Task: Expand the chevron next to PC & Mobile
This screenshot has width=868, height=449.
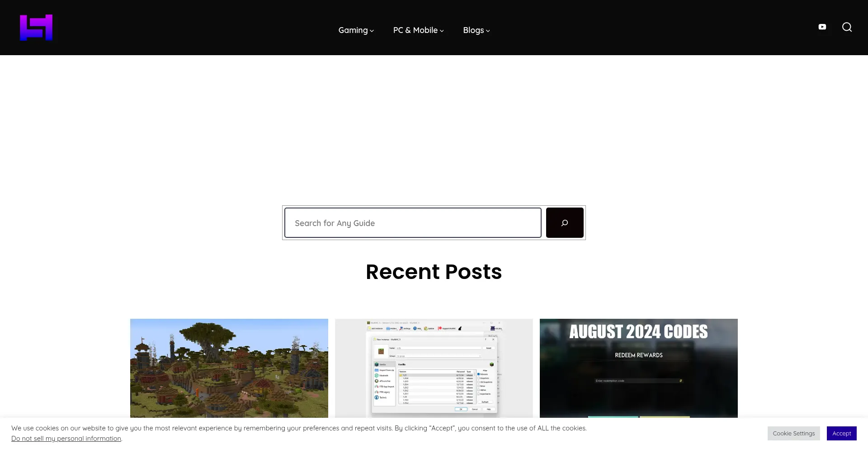Action: 442,31
